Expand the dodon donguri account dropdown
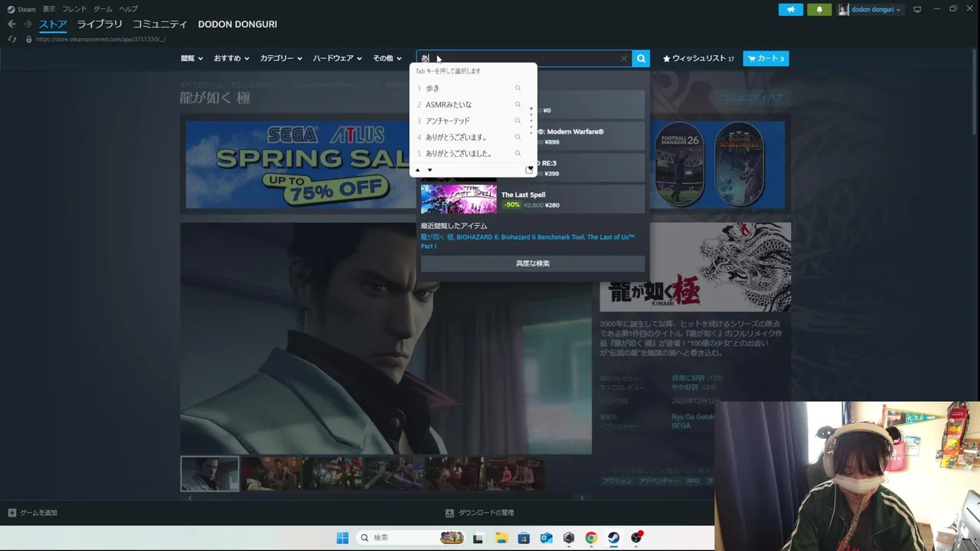The height and width of the screenshot is (551, 980). point(871,9)
